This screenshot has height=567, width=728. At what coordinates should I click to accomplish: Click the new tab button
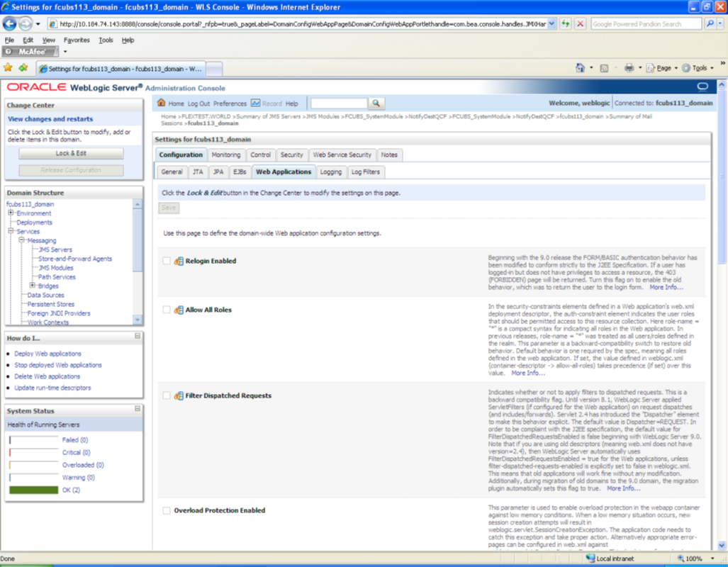tap(214, 69)
